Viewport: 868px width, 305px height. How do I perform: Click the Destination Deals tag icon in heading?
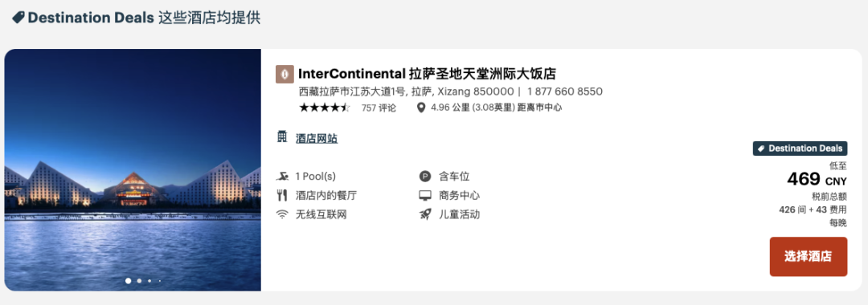(18, 18)
